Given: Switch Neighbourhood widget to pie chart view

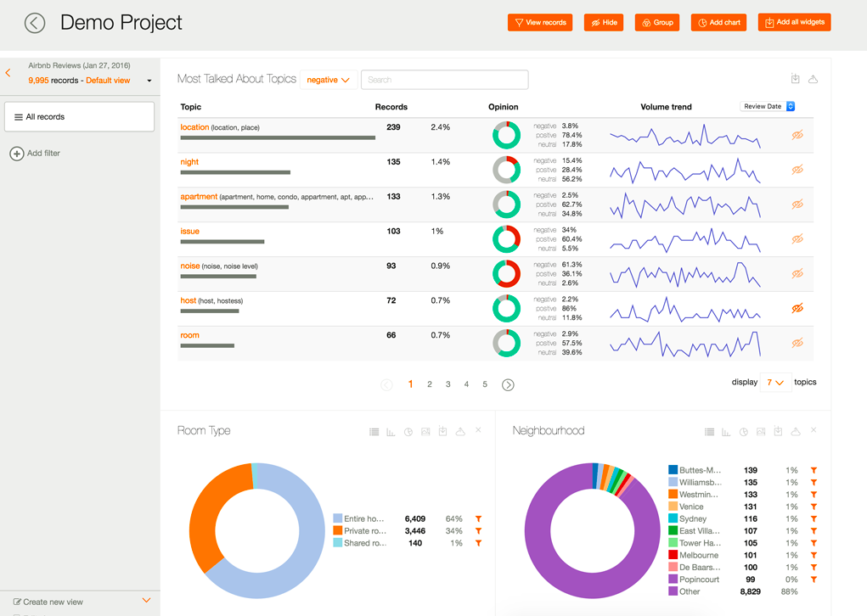Looking at the screenshot, I should [x=744, y=432].
